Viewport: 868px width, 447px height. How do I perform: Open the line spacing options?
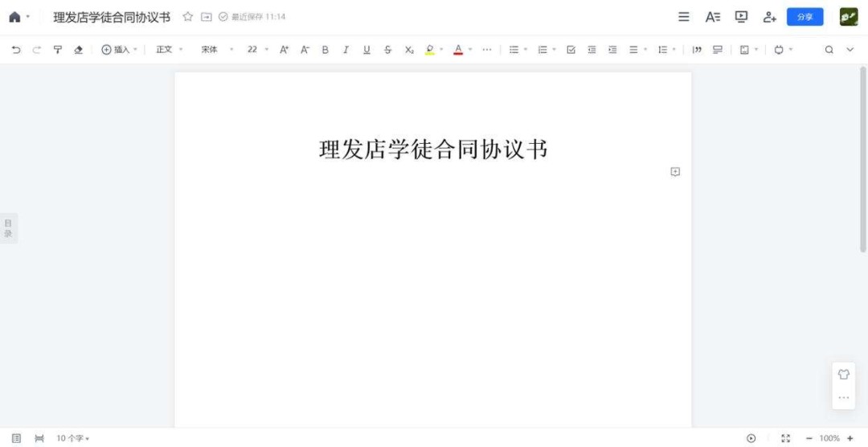(x=662, y=50)
